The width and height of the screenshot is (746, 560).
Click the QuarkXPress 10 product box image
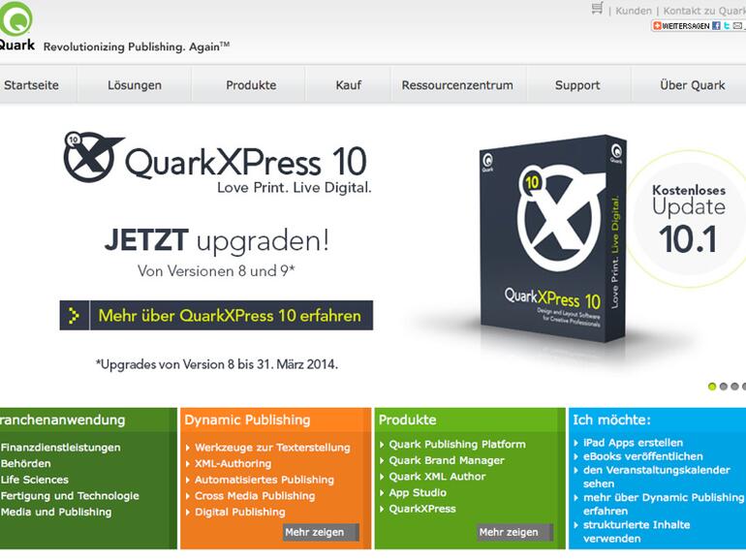tap(553, 238)
